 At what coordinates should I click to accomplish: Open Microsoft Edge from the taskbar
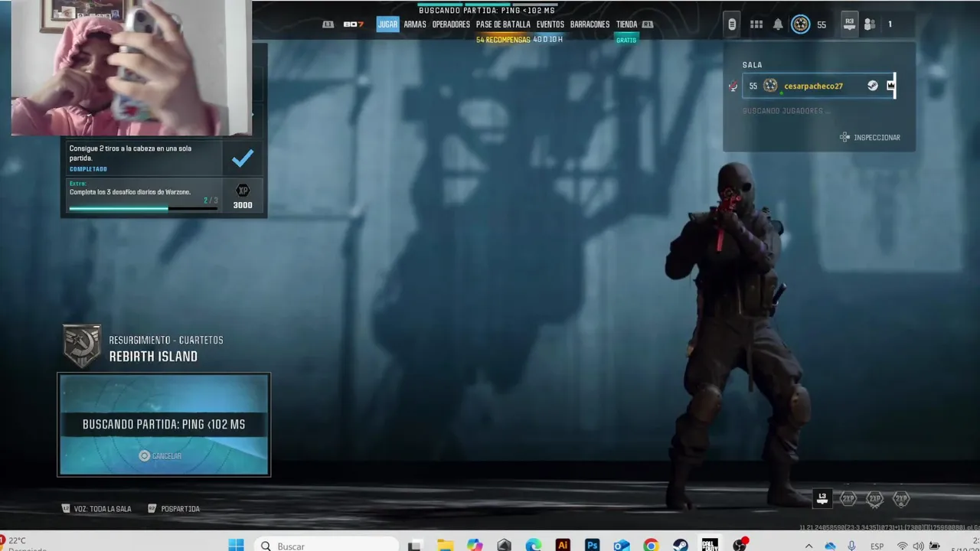[x=534, y=545]
